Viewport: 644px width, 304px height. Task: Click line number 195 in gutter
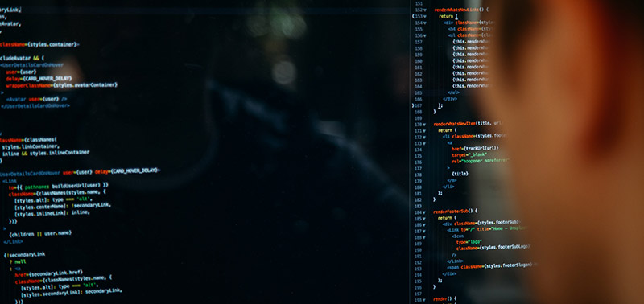(418, 281)
